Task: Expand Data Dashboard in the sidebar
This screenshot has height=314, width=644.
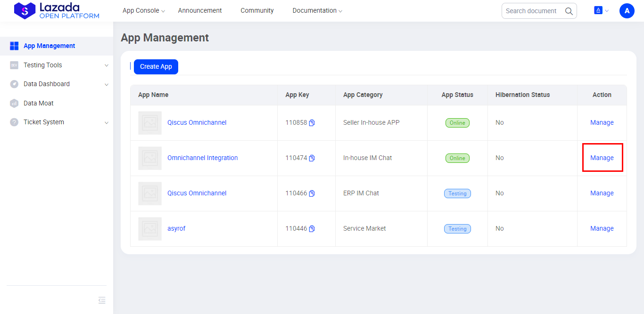Action: point(106,85)
